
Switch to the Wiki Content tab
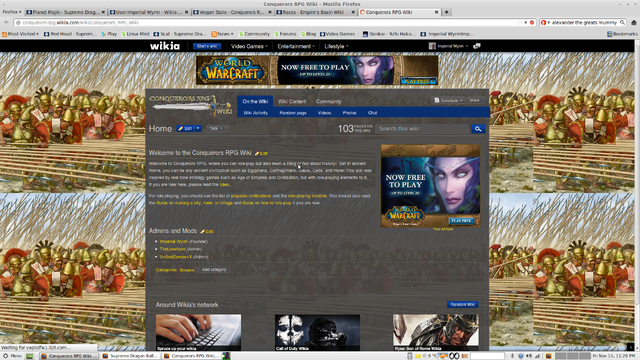292,102
